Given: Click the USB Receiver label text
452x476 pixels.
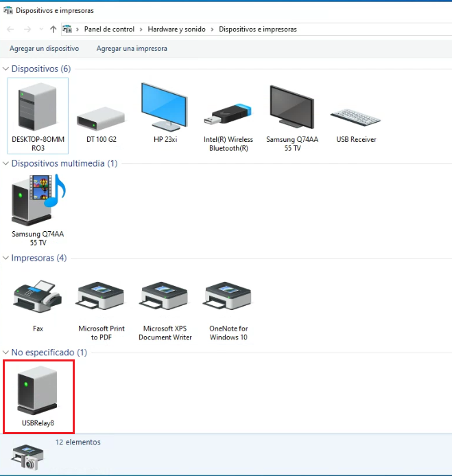Looking at the screenshot, I should (x=356, y=139).
